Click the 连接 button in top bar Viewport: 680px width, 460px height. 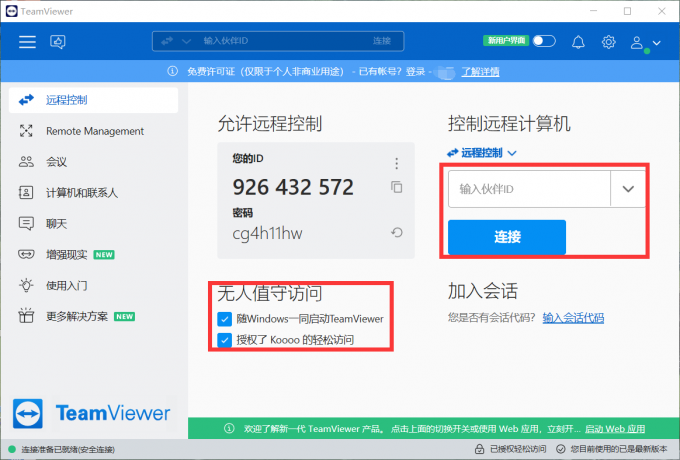click(x=382, y=41)
